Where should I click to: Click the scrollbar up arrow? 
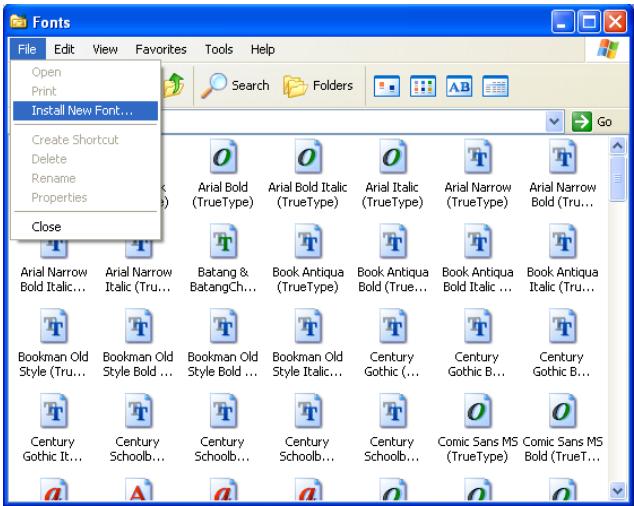617,146
